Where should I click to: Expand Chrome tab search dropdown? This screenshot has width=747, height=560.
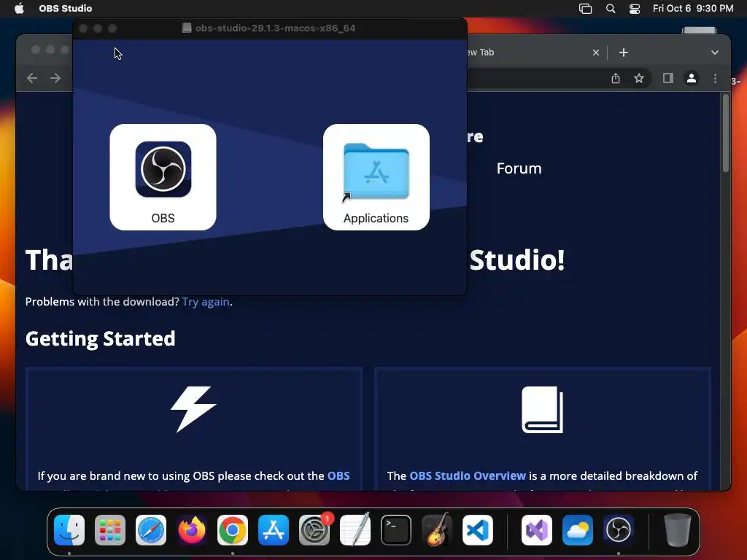click(x=715, y=52)
